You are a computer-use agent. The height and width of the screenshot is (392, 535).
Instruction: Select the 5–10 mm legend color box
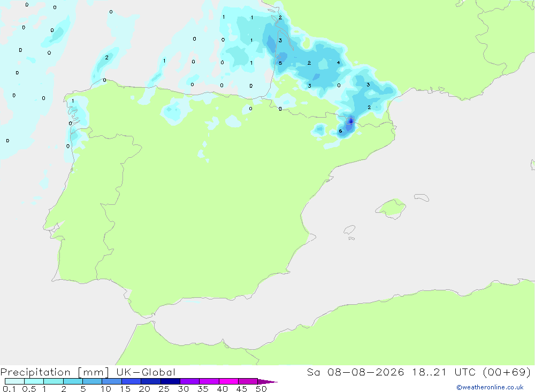point(93,381)
